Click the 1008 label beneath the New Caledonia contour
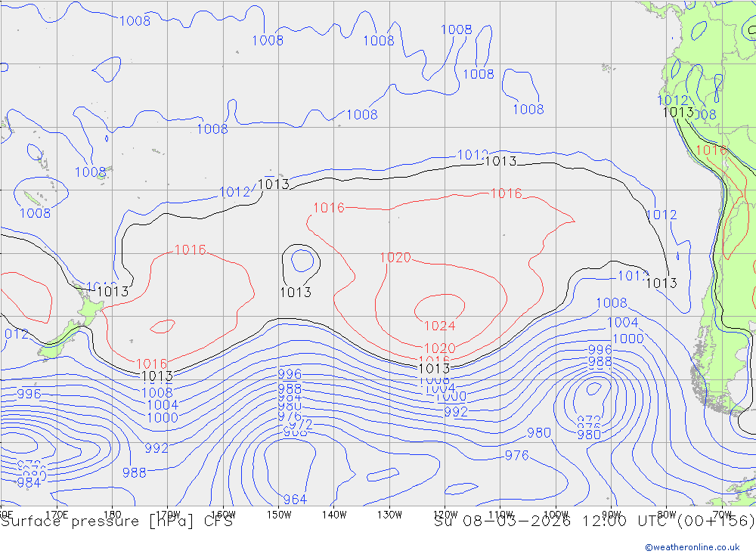Screen dimensions: 756x554 (x=35, y=212)
